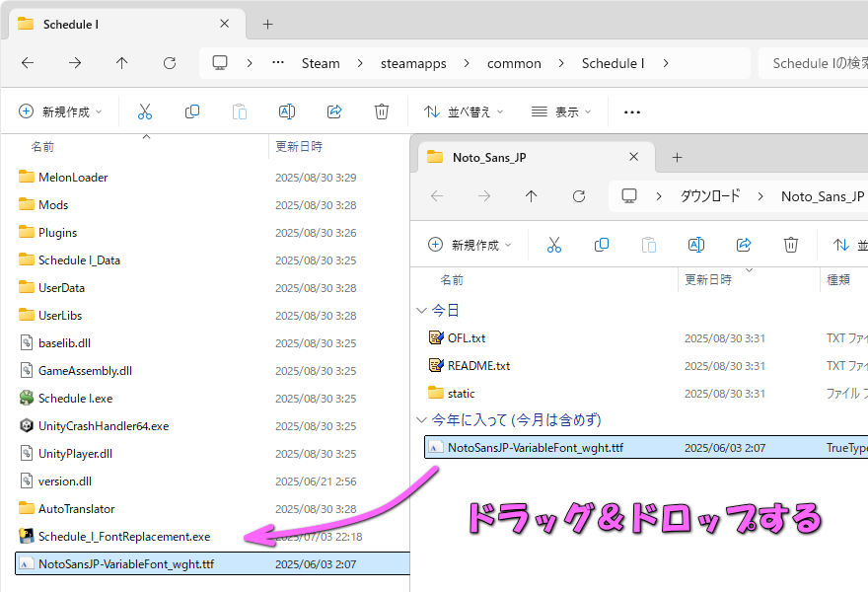Screen dimensions: 868x592
Task: Switch to Noto_Sans_JP window tab
Action: 537,157
